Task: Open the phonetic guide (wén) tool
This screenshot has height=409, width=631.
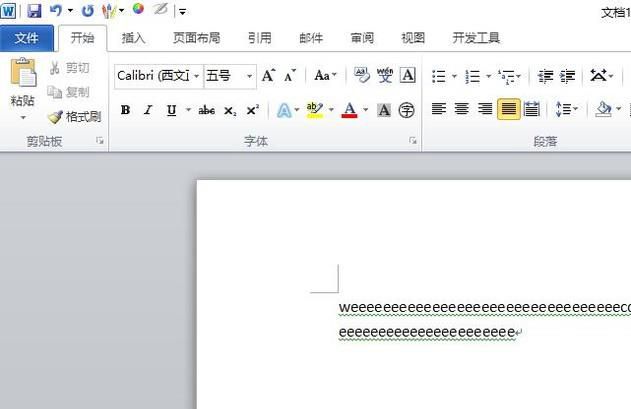Action: click(x=385, y=75)
